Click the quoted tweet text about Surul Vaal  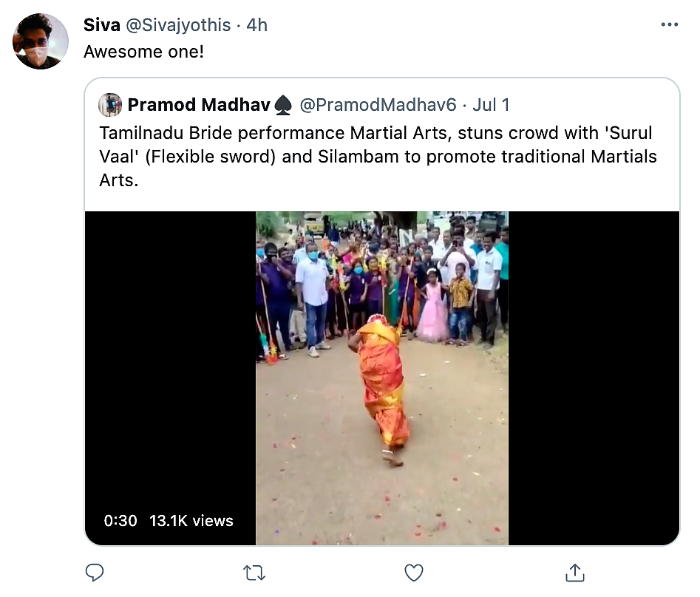click(x=378, y=157)
